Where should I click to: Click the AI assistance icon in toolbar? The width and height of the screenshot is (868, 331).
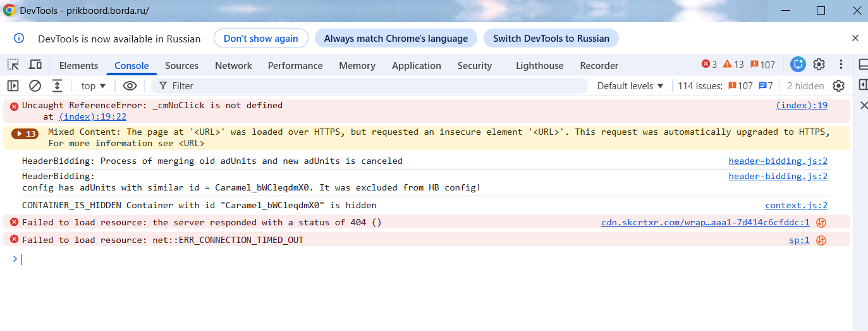(x=798, y=64)
